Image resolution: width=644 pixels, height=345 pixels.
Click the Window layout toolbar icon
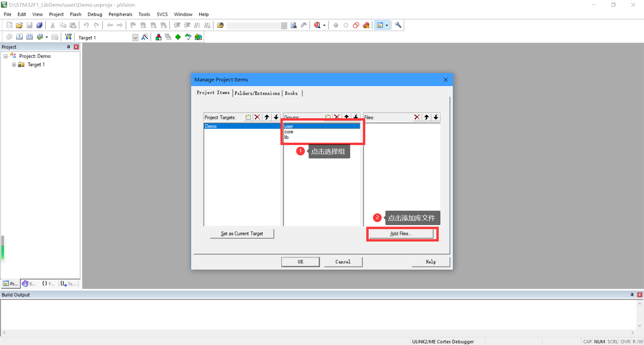[x=380, y=25]
